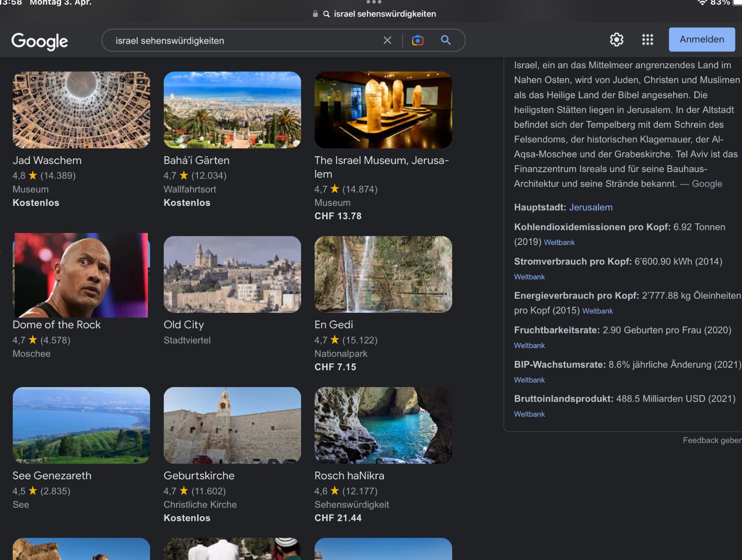Open the Geburtskirche photo
The width and height of the screenshot is (742, 560).
pyautogui.click(x=232, y=425)
